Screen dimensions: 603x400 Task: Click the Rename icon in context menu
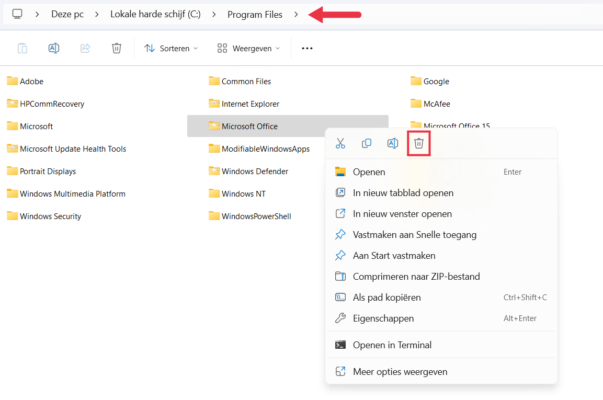pyautogui.click(x=393, y=144)
